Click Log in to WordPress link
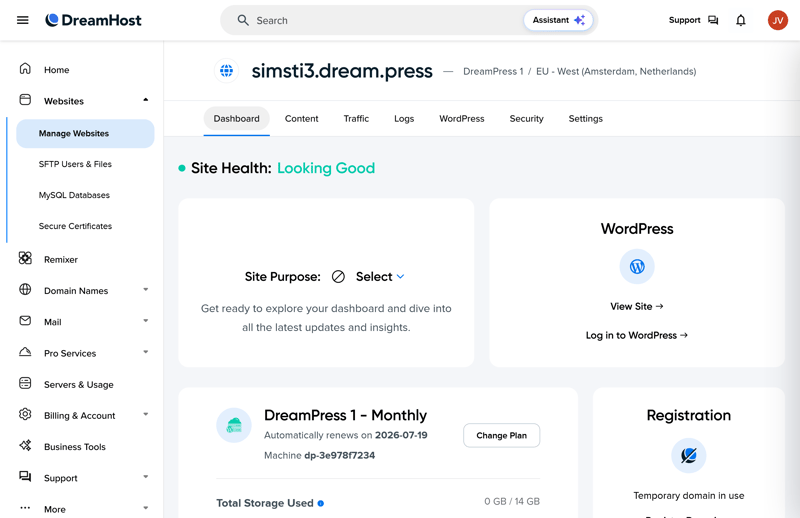 coord(637,335)
